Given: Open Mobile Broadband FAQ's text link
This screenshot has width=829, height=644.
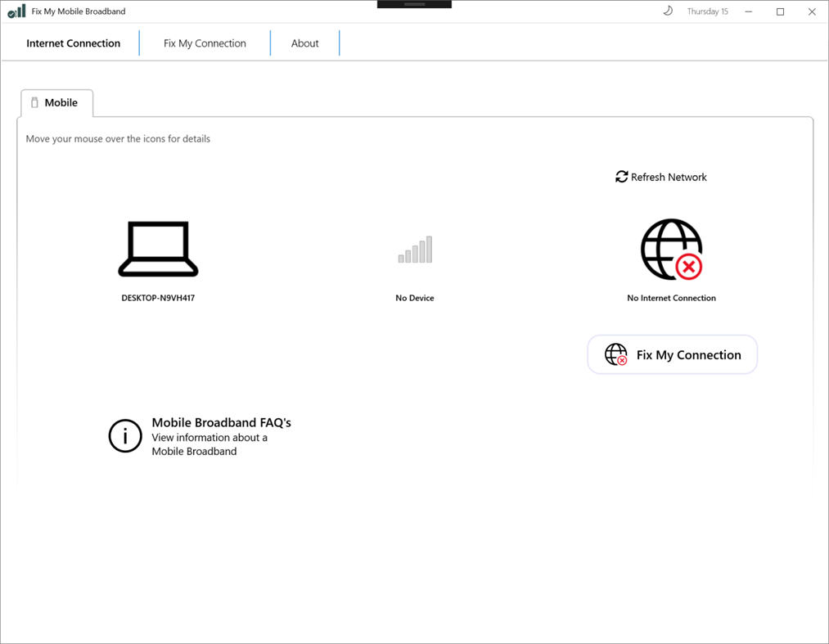Looking at the screenshot, I should pos(221,422).
